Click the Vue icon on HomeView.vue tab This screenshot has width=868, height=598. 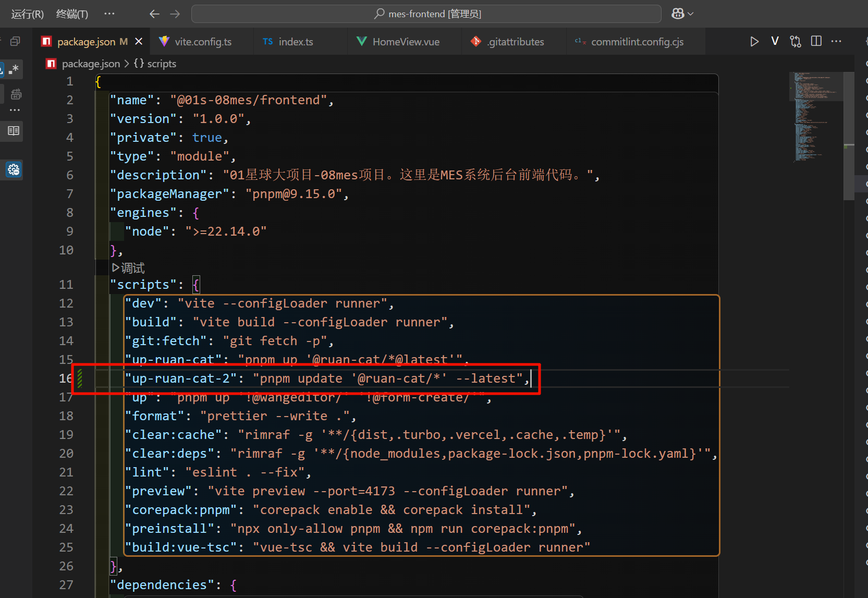[361, 42]
